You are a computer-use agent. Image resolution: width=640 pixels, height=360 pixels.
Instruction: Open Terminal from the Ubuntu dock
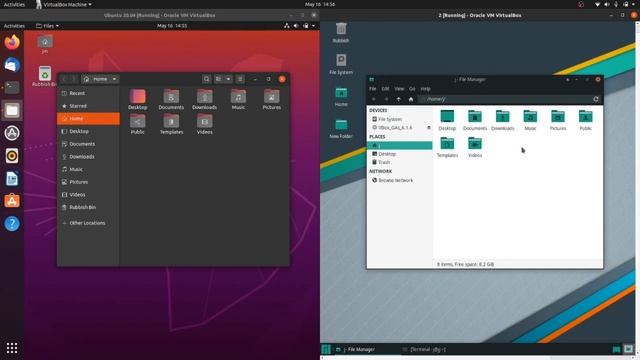pyautogui.click(x=12, y=87)
